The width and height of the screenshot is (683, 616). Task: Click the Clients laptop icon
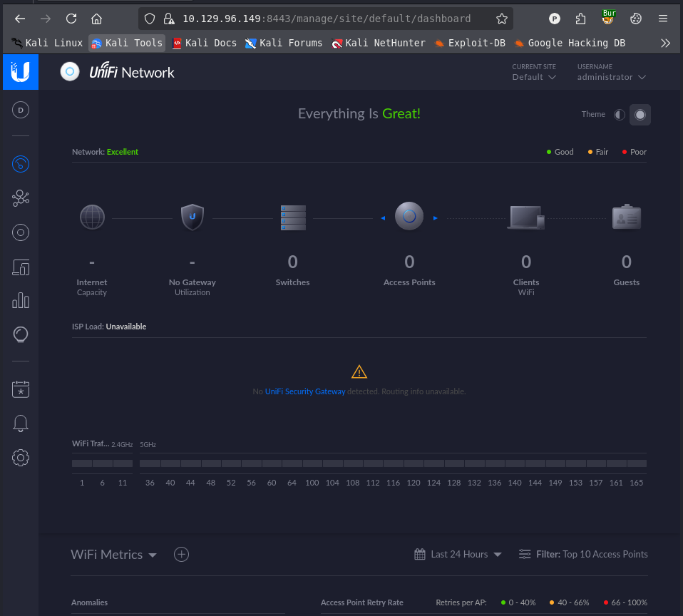[525, 217]
